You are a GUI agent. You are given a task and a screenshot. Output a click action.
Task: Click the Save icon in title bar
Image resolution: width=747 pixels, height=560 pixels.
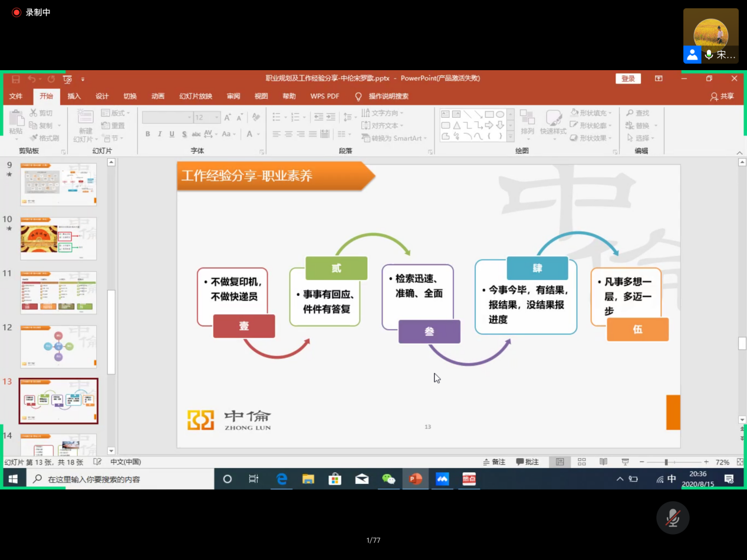coord(16,79)
